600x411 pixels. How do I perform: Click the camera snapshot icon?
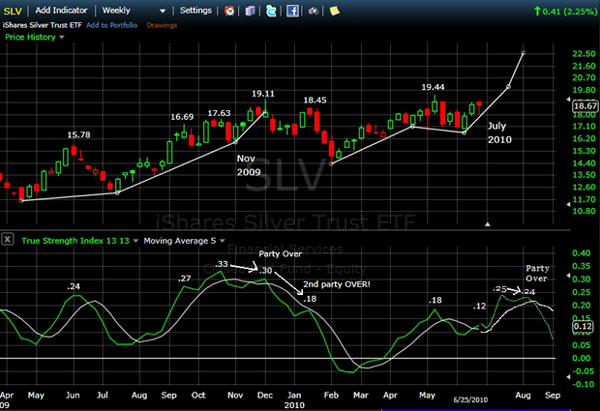(x=313, y=11)
